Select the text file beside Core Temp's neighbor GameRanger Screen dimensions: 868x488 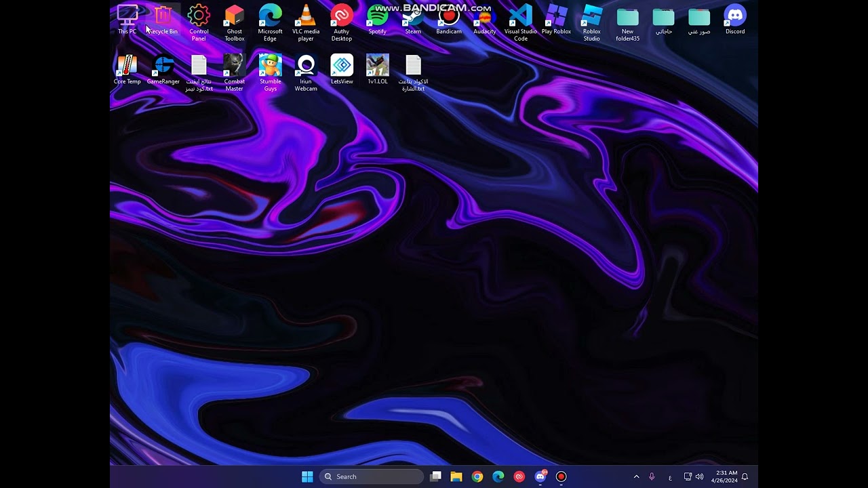(x=199, y=73)
